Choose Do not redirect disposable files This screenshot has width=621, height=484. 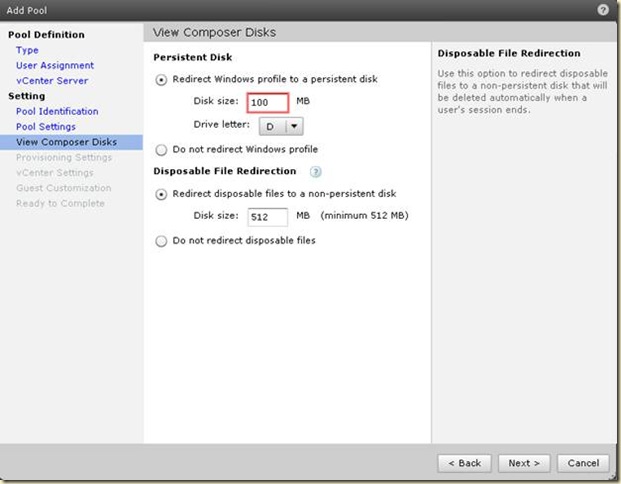(x=161, y=241)
